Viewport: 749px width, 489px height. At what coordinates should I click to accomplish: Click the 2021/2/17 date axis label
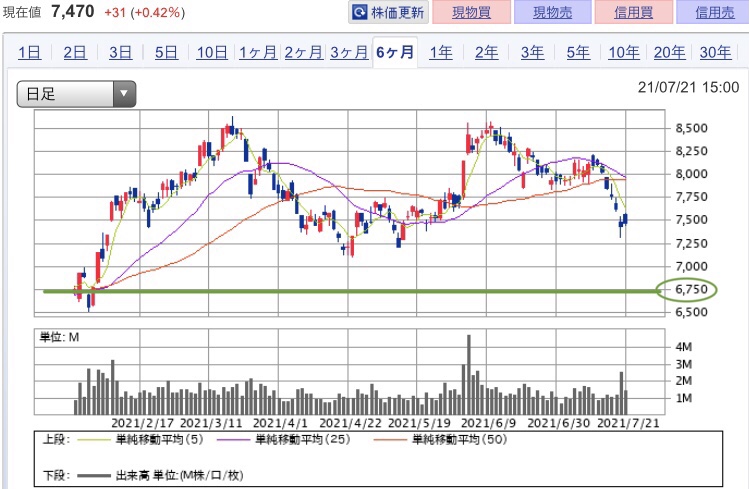[142, 423]
